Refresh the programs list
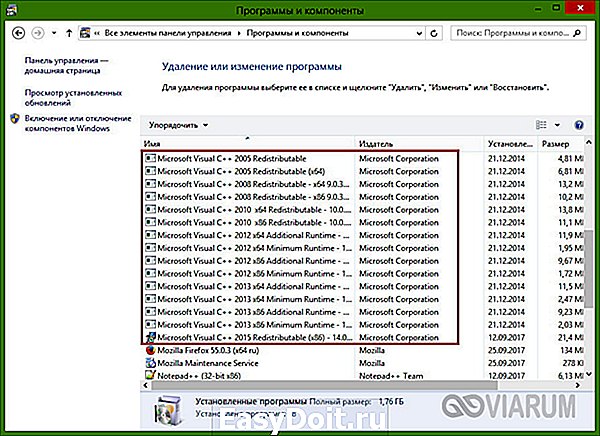Viewport: 600px width, 436px height. point(434,33)
